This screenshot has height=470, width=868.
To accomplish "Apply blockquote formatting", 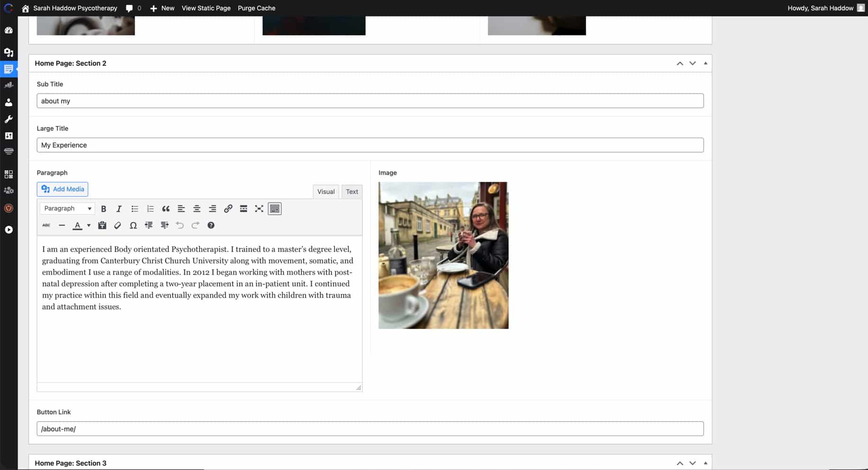I will 166,209.
